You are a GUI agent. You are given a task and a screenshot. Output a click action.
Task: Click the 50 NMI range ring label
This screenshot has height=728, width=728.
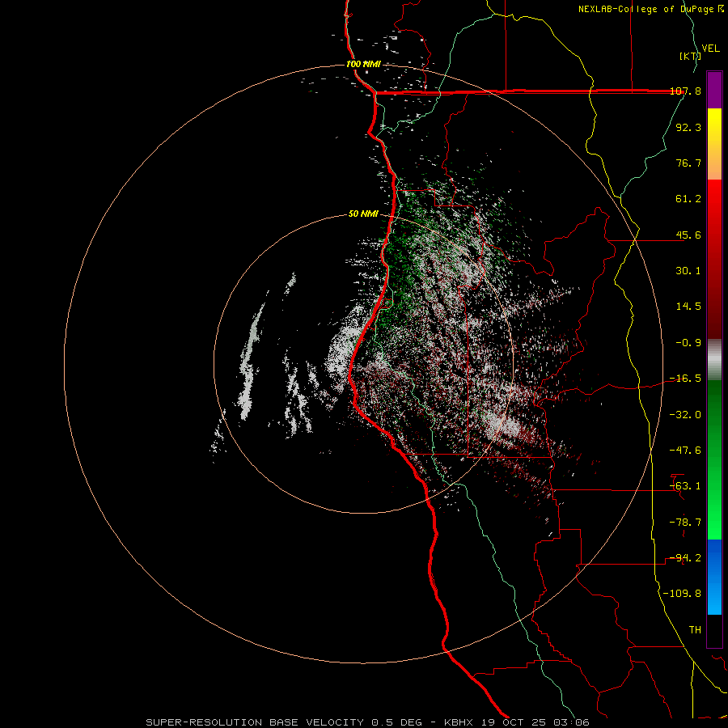(x=363, y=214)
